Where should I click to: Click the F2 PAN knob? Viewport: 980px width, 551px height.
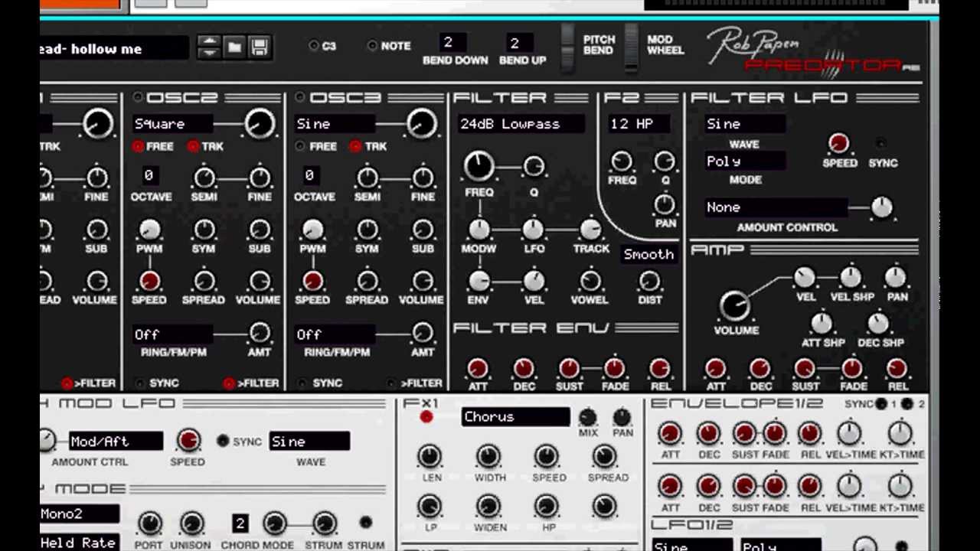click(665, 204)
